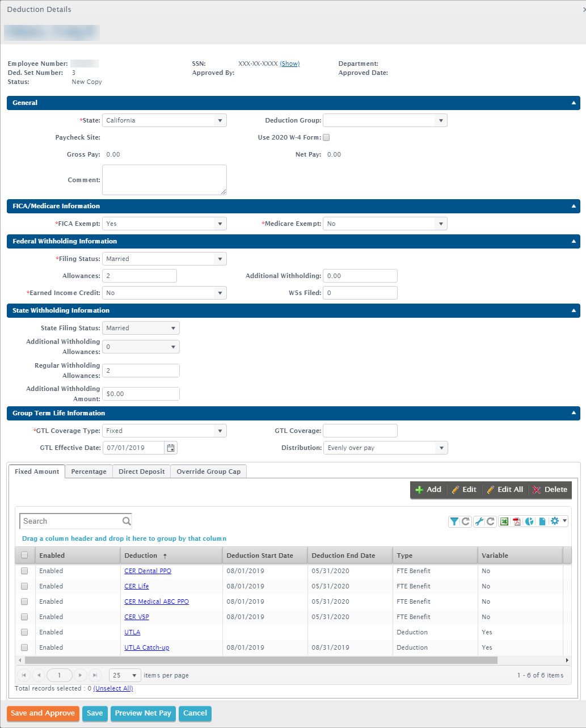Check the Use 2020 W-4 Form box
586x728 pixels.
pos(326,137)
